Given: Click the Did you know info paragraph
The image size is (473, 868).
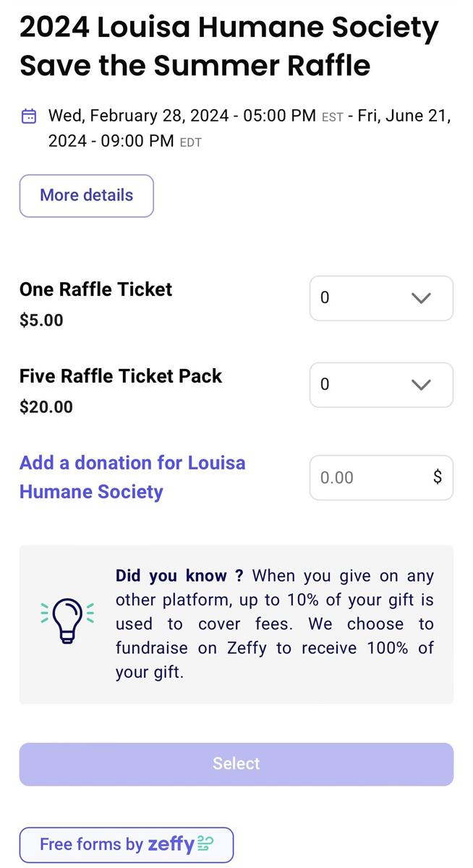Looking at the screenshot, I should (x=275, y=624).
